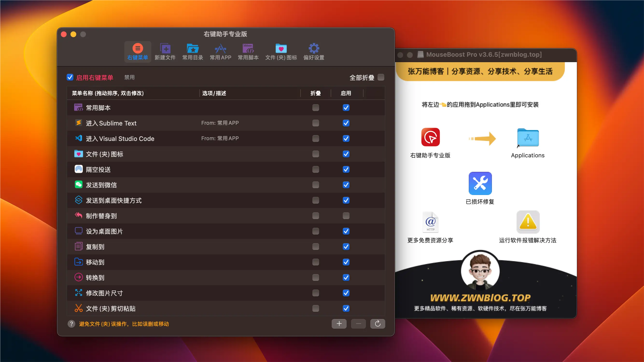The image size is (644, 362).
Task: Click the scissors icon for 文件(夹)剪切粘贴
Action: (x=78, y=308)
